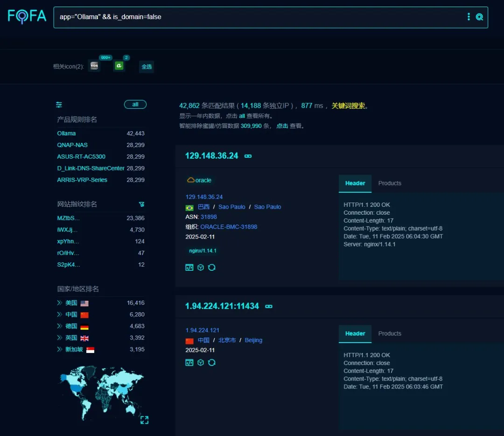Click the refresh icon for 1.94.224.121 result

(212, 362)
